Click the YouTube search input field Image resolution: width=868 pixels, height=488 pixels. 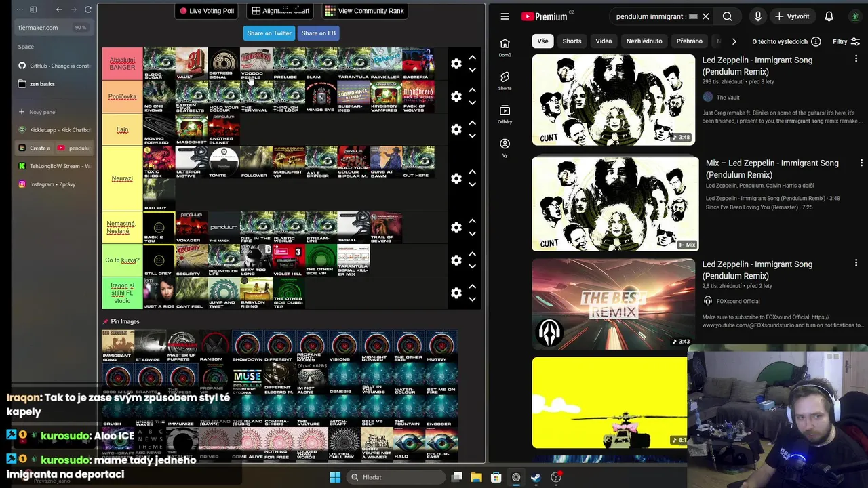651,16
